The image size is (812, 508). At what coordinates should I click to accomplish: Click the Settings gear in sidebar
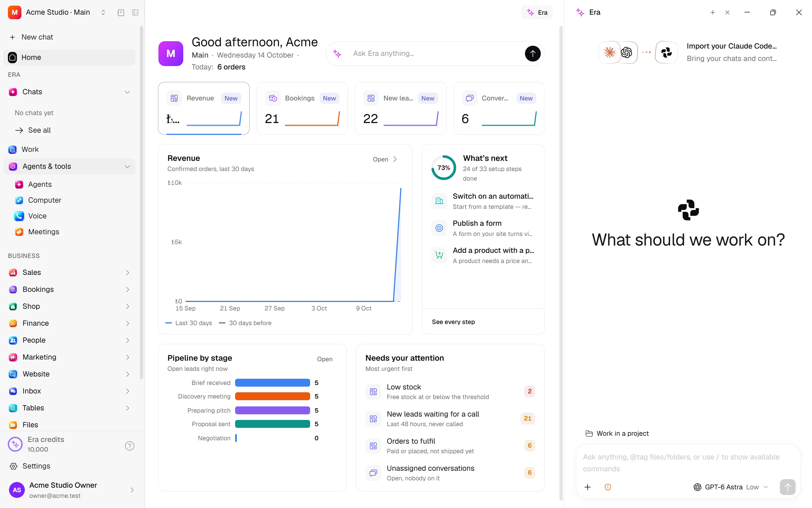click(x=14, y=466)
